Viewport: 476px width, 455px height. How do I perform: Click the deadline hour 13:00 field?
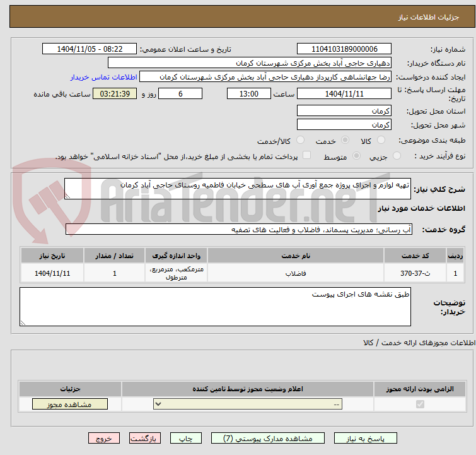pyautogui.click(x=249, y=93)
